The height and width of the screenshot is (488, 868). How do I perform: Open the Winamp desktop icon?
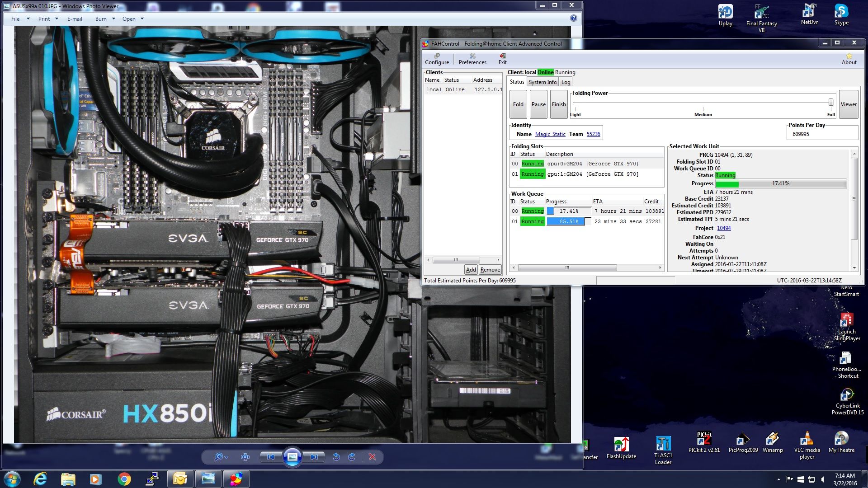point(773,443)
